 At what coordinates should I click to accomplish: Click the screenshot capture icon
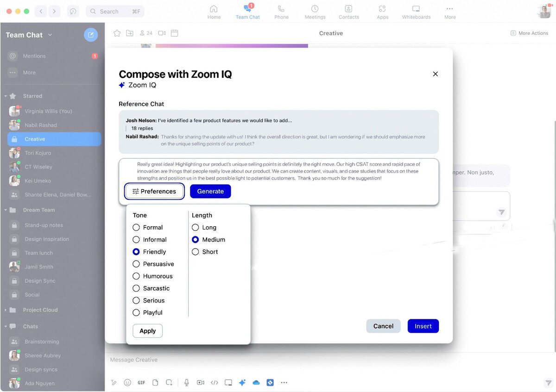pos(169,382)
